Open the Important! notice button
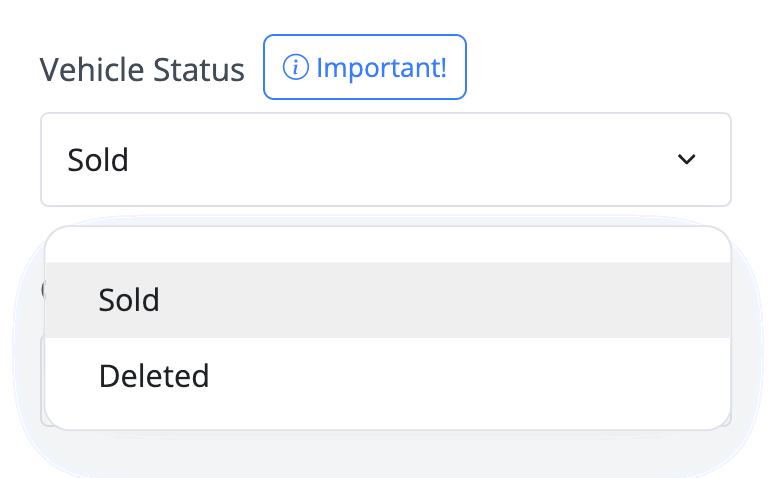 tap(365, 67)
